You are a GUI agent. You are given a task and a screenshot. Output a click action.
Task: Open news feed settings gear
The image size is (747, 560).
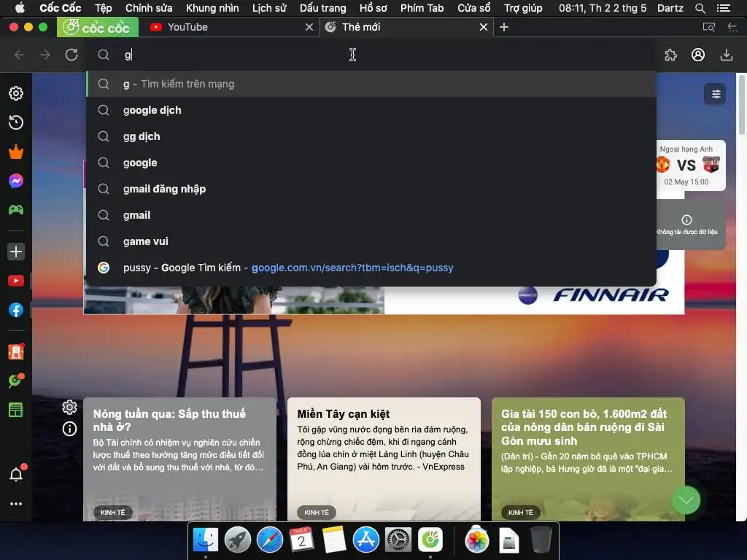(69, 407)
